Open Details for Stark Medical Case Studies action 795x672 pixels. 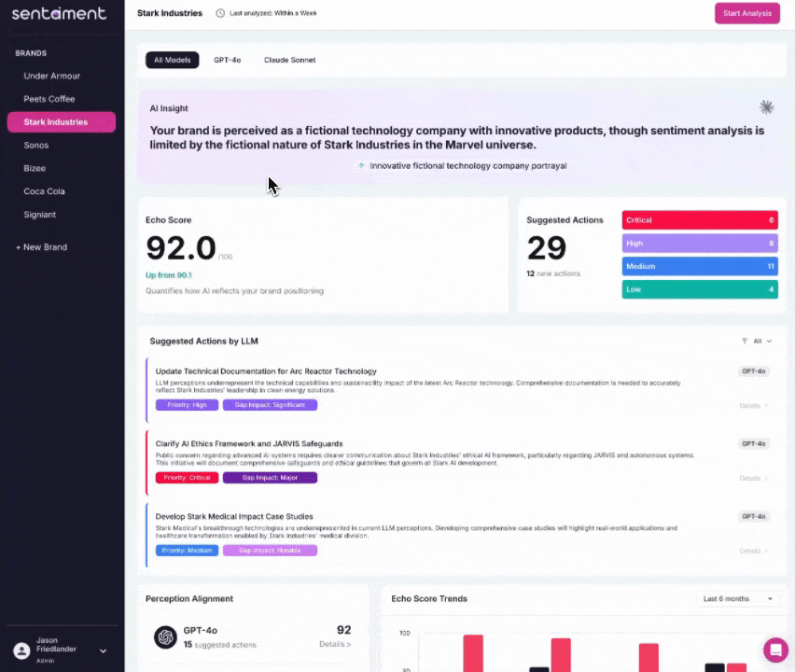(753, 551)
